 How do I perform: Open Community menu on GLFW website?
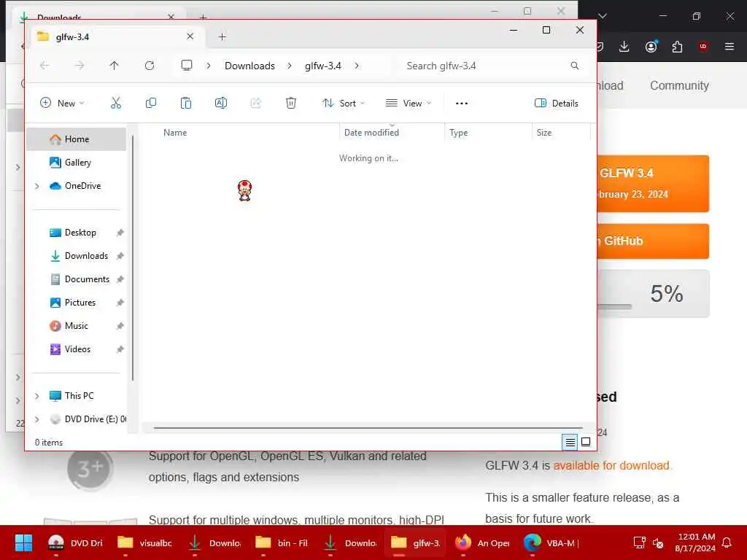(679, 86)
